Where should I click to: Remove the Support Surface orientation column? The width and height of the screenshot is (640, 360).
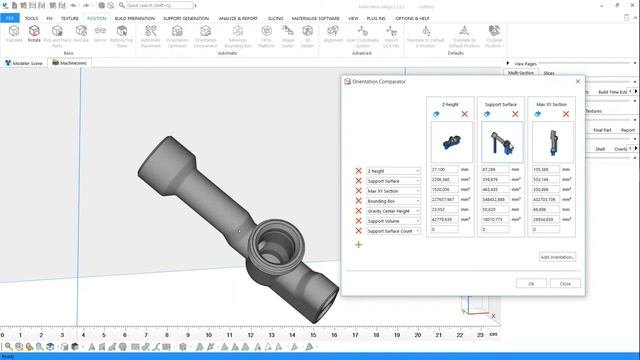click(x=515, y=114)
